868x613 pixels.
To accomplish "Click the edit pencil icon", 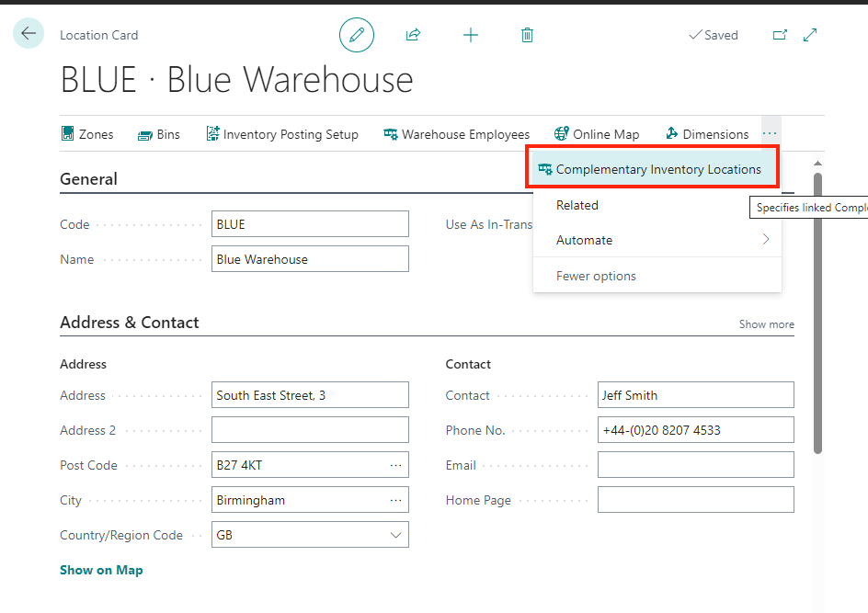I will (357, 34).
